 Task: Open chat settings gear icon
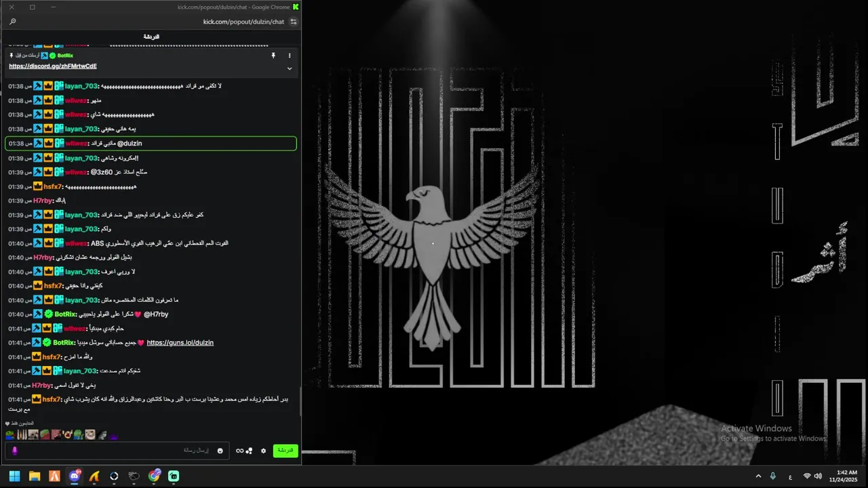coord(264,451)
